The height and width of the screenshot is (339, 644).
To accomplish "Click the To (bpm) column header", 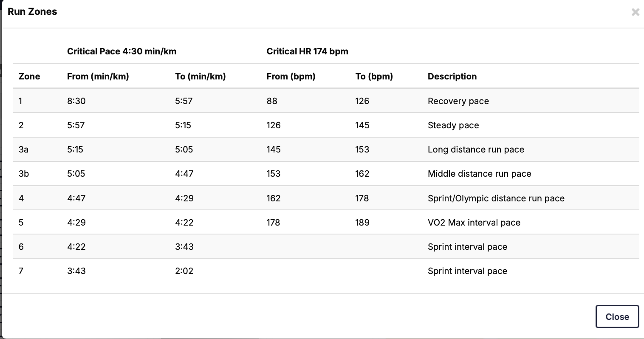I will tap(374, 76).
